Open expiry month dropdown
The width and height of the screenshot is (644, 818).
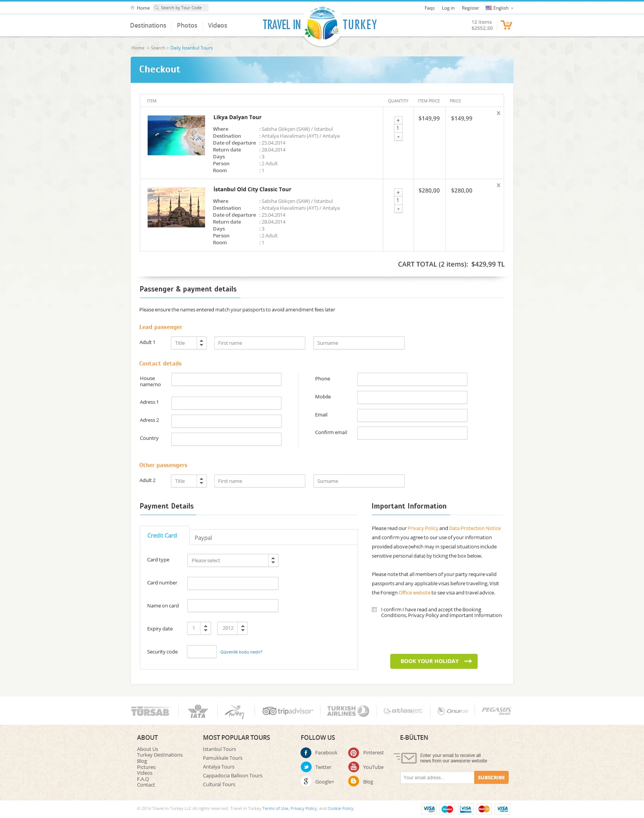pos(199,628)
